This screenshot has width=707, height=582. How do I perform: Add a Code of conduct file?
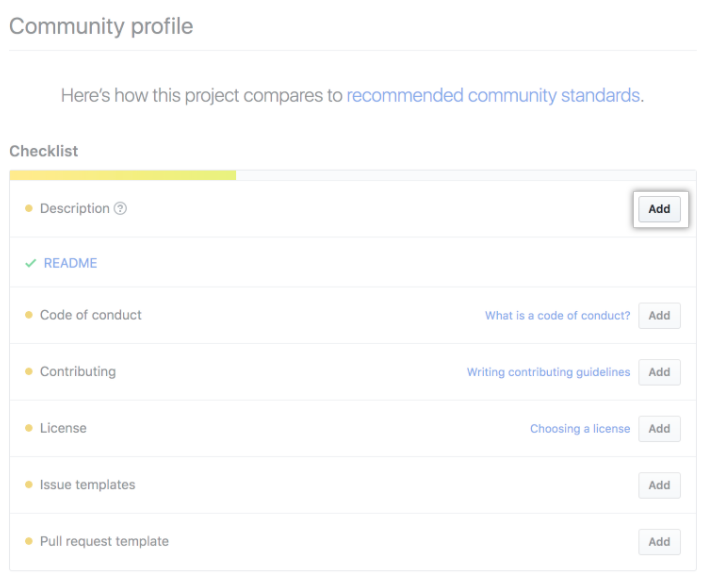(x=659, y=315)
